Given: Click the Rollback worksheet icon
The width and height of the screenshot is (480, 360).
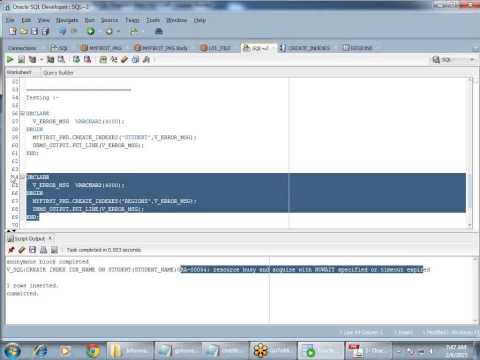Looking at the screenshot, I should (87, 60).
